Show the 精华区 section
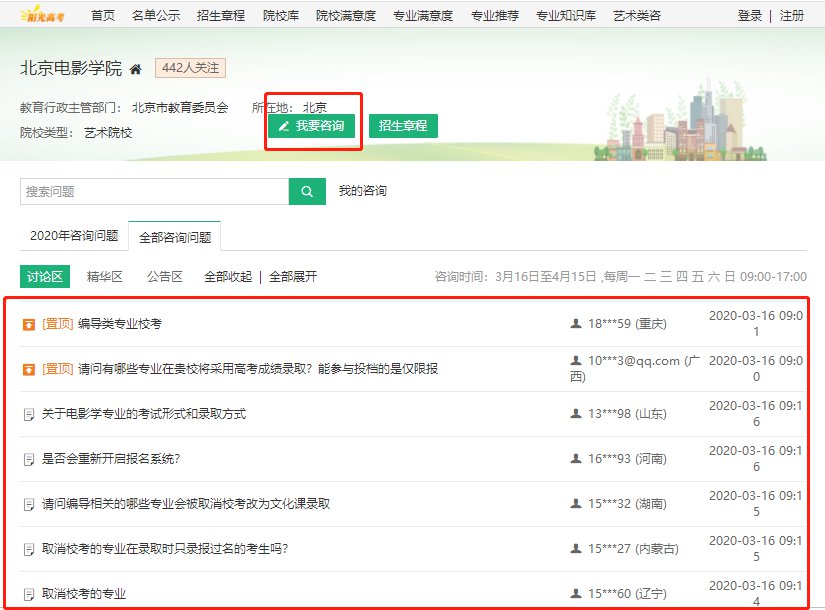The height and width of the screenshot is (610, 825). coord(104,277)
